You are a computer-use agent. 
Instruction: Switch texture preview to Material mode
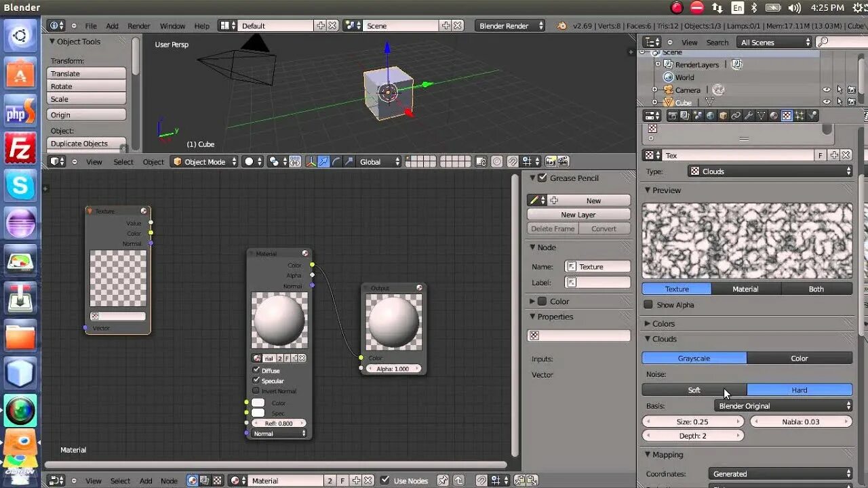[746, 289]
